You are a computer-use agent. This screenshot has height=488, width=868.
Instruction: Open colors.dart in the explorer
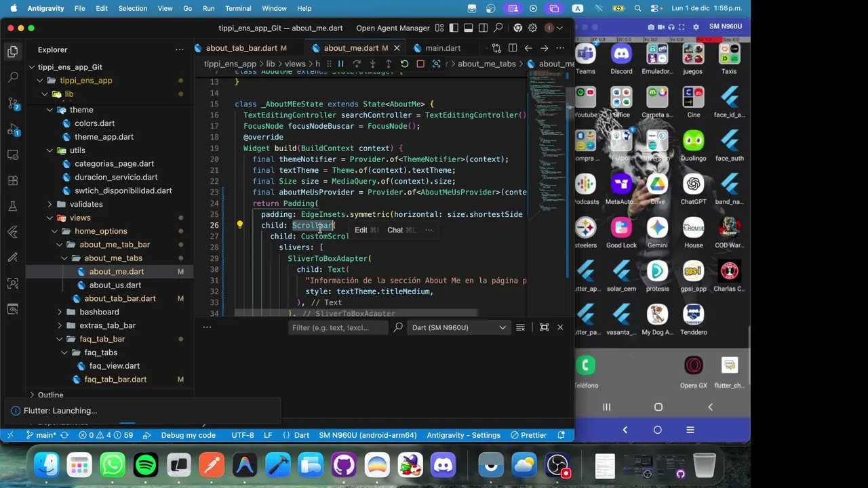94,123
